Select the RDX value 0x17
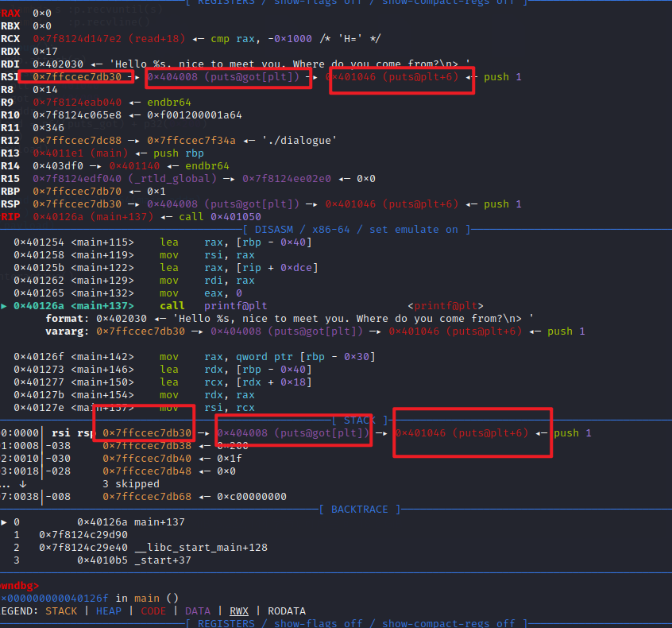The image size is (672, 628). (45, 52)
